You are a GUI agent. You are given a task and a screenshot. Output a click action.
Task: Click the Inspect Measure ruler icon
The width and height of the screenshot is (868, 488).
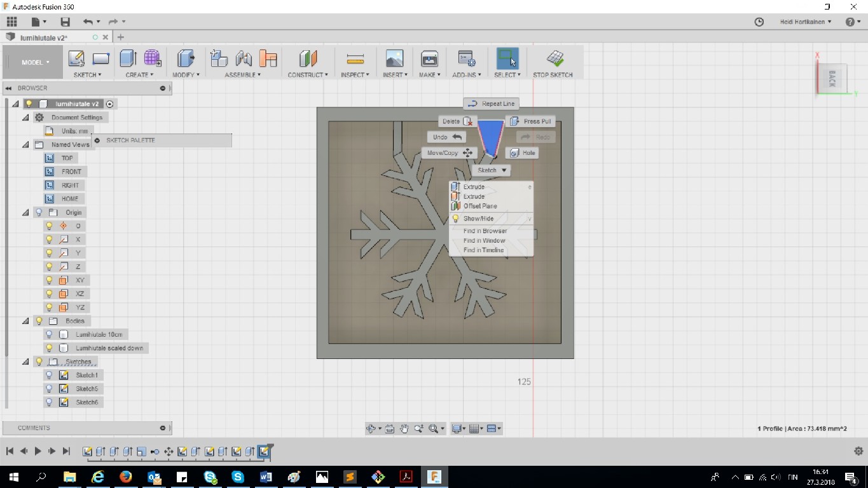coord(355,59)
